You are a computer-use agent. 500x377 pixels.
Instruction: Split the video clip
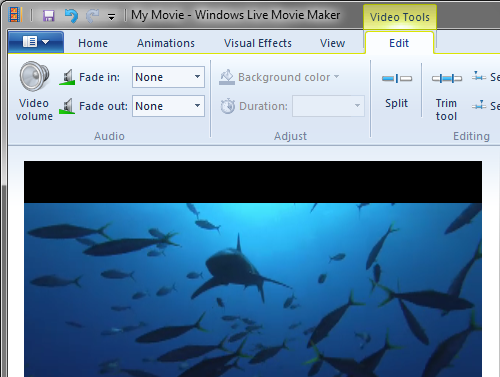[x=397, y=91]
